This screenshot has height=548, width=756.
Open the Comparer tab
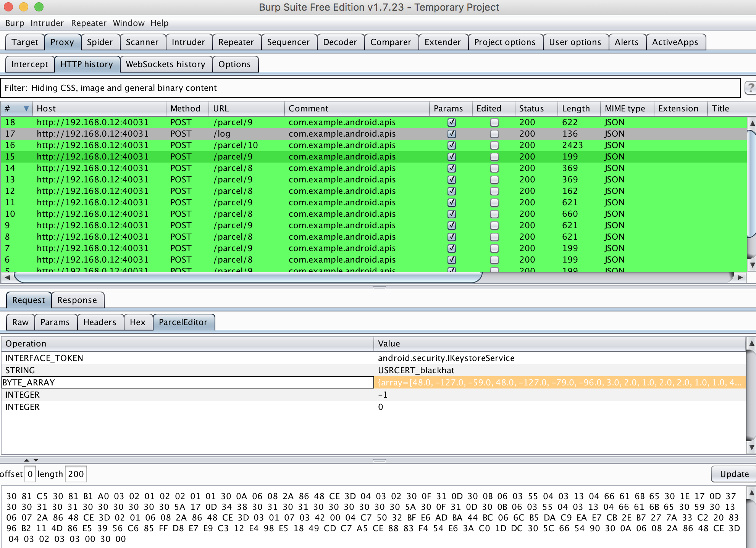[391, 42]
